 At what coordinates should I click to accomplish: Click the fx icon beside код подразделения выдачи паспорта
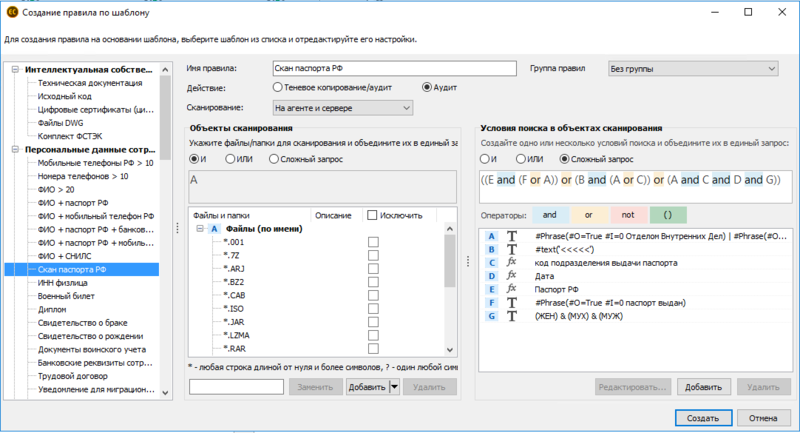[512, 262]
